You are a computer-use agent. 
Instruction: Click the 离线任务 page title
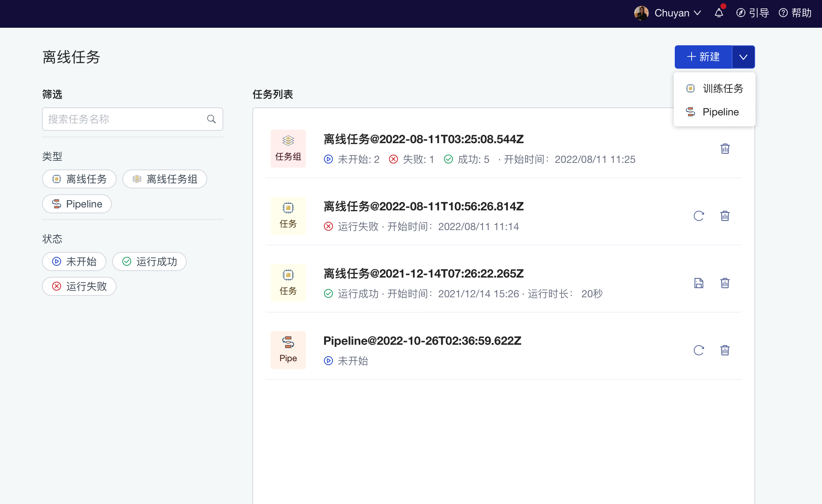(71, 57)
